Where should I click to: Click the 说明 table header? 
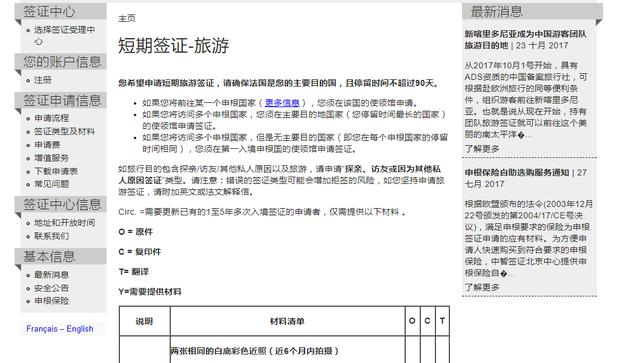pos(144,321)
